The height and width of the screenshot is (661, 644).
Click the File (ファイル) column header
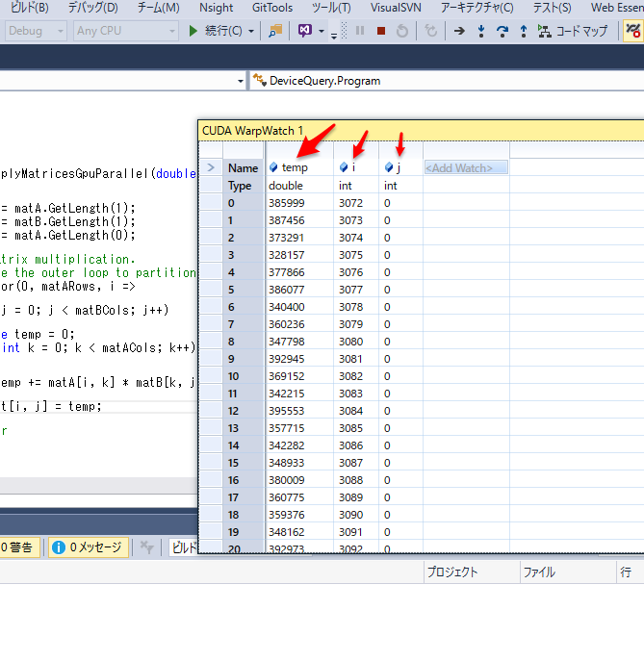point(568,572)
